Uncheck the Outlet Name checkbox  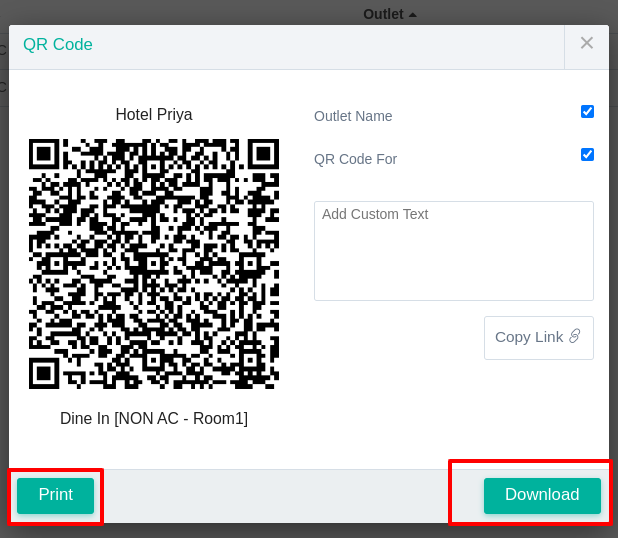coord(587,112)
